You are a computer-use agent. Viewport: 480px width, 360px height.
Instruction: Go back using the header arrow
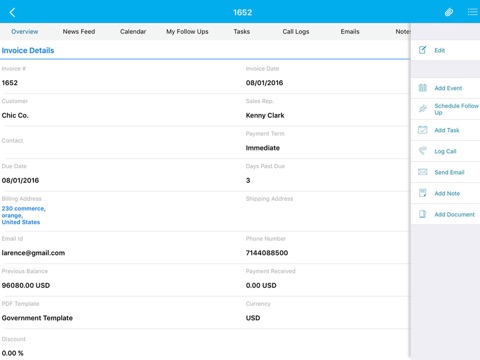tap(12, 13)
